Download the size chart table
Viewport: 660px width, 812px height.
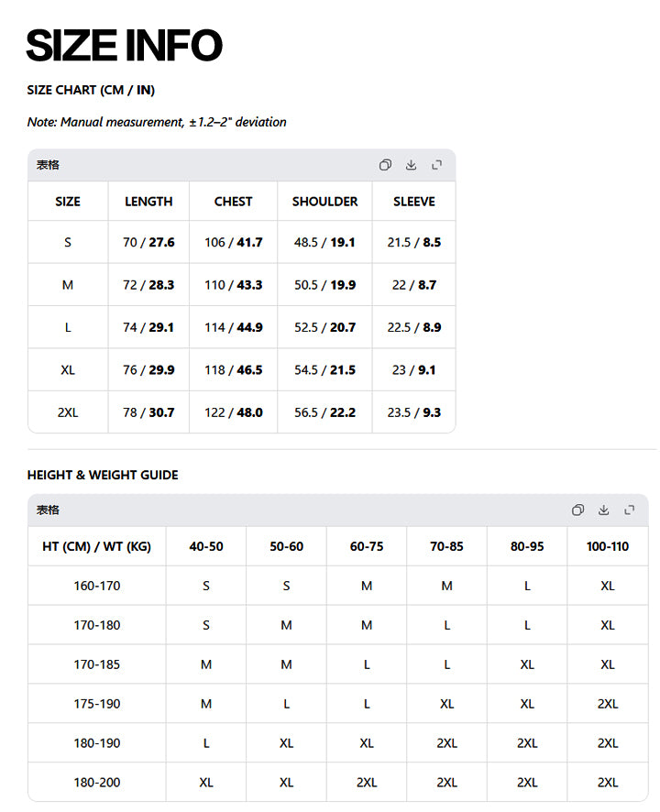(x=411, y=165)
